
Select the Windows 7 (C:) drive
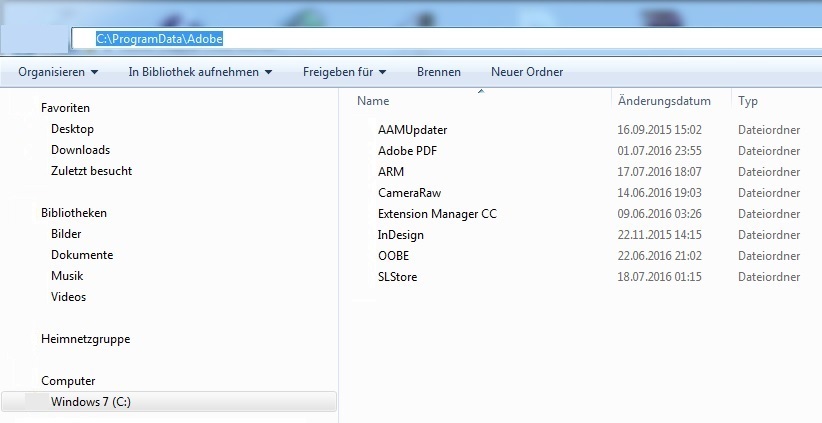(x=169, y=402)
